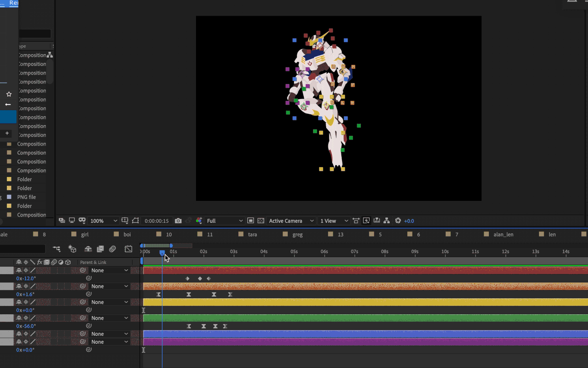This screenshot has width=588, height=368.
Task: Click pick whip on red layer row
Action: pos(83,270)
